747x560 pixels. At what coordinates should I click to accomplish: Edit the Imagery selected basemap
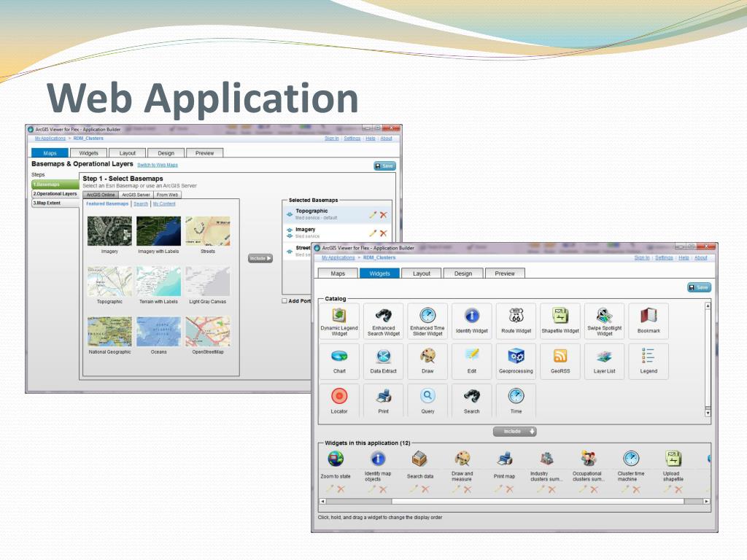tap(373, 233)
